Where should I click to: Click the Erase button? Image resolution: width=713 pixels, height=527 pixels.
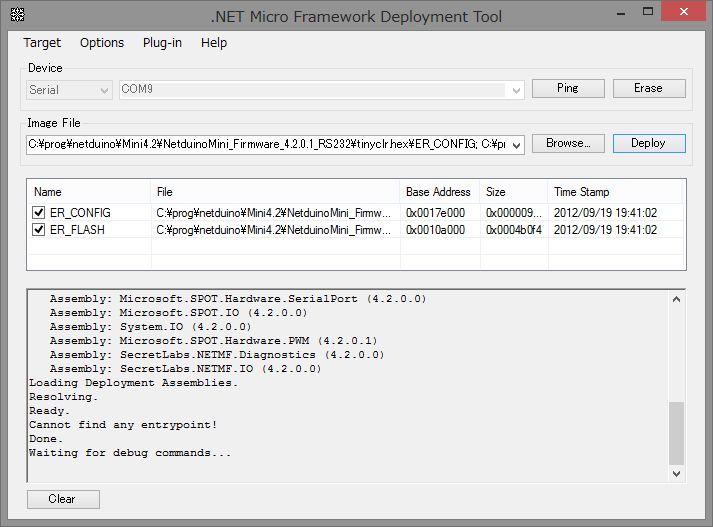[x=649, y=88]
